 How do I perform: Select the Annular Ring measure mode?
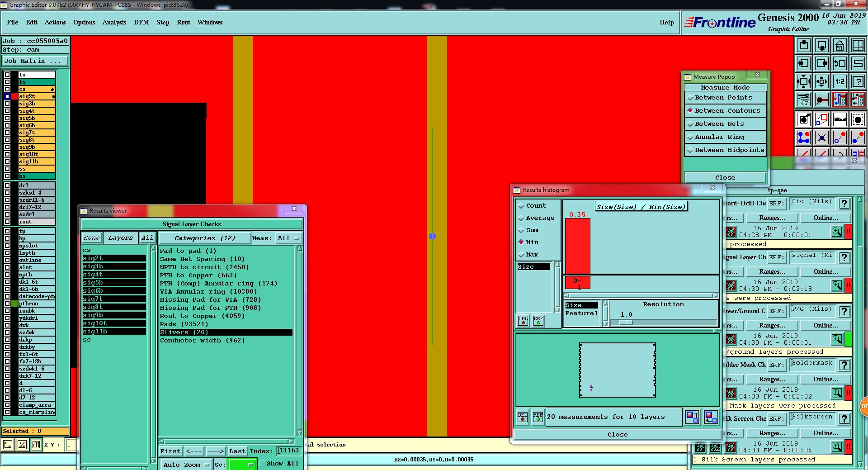pos(725,137)
